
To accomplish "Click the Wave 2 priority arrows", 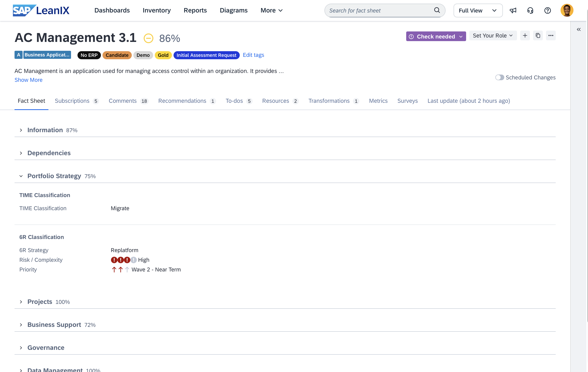I will click(x=120, y=270).
